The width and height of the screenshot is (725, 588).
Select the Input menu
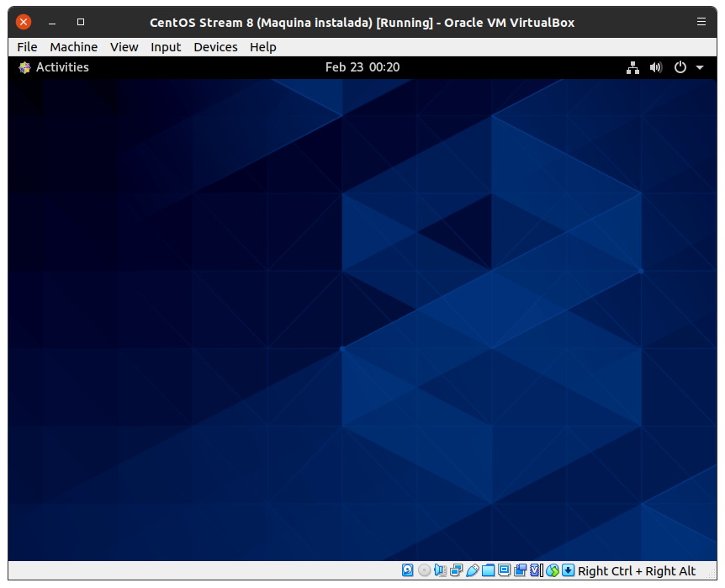[x=166, y=47]
